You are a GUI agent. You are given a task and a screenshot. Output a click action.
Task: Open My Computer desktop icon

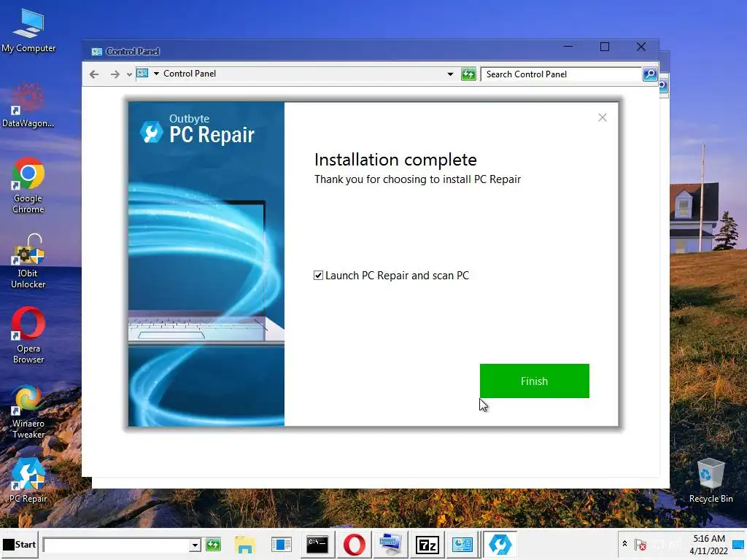point(28,31)
